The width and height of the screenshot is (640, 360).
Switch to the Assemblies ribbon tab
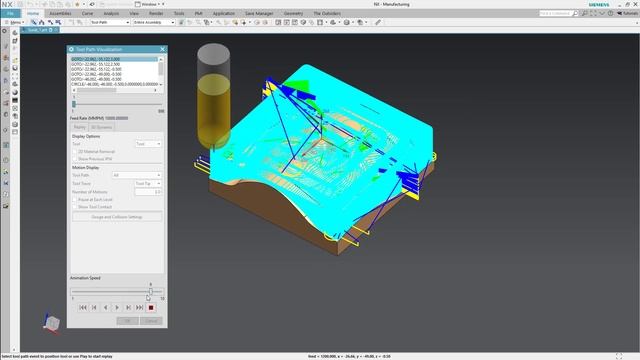click(60, 13)
